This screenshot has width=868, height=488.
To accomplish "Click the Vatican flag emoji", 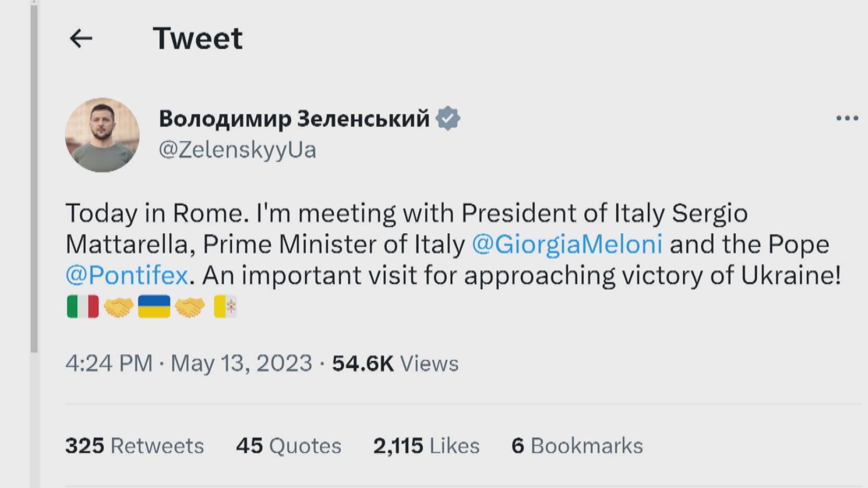I will (x=225, y=307).
